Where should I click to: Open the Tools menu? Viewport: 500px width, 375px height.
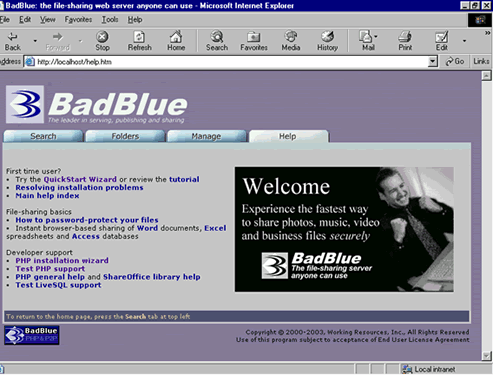click(110, 20)
